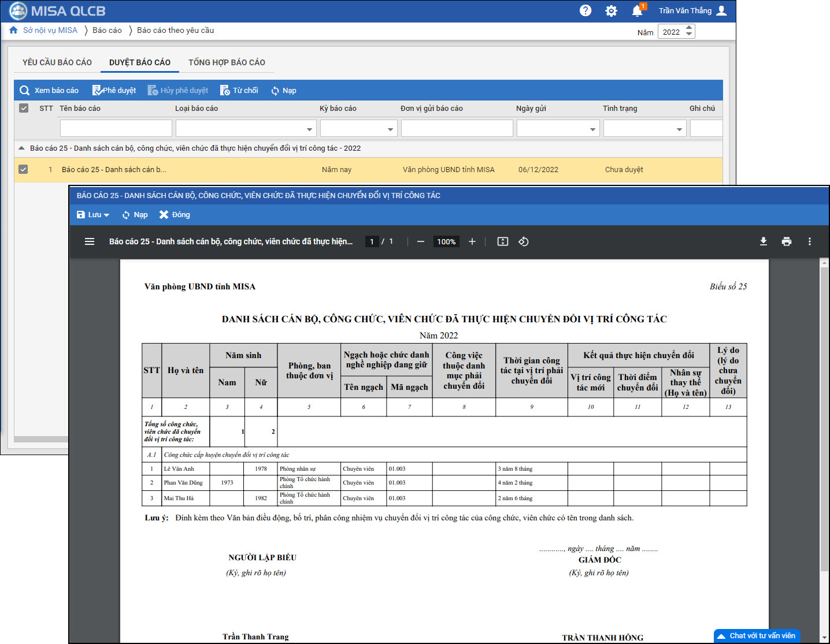Download the PDF report
The image size is (830, 644).
pos(763,241)
